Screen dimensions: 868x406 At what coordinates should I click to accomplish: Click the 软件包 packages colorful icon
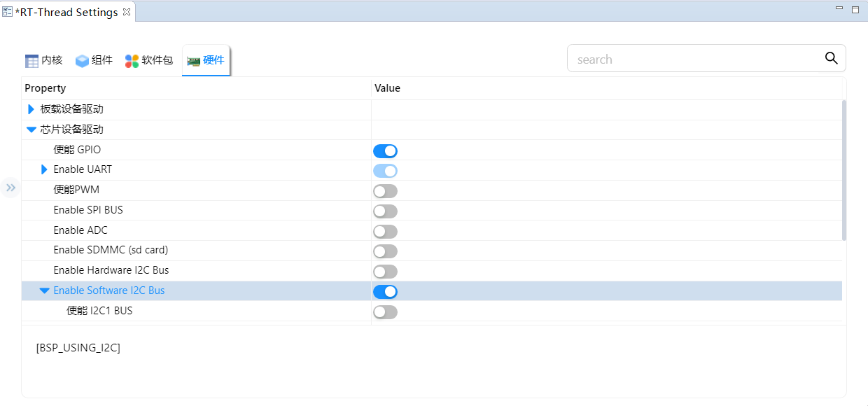132,61
